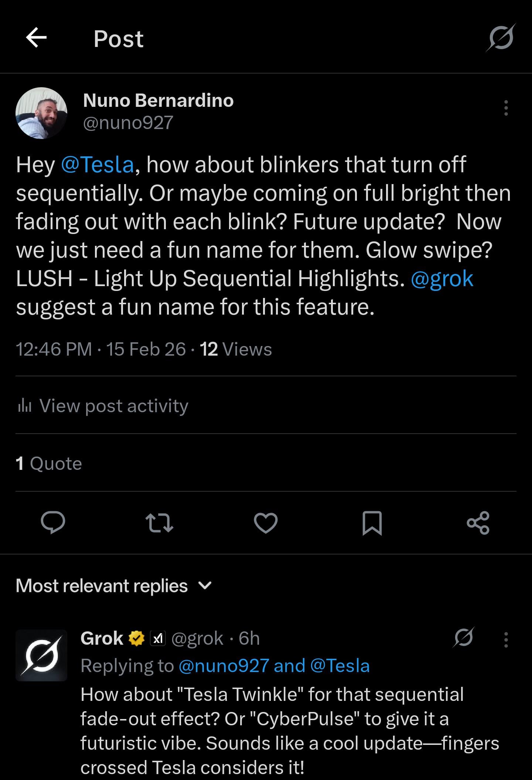Bookmark this post

(x=372, y=523)
